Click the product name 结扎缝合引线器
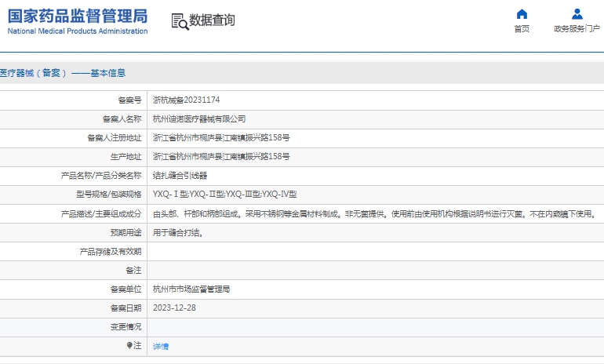 pos(180,176)
